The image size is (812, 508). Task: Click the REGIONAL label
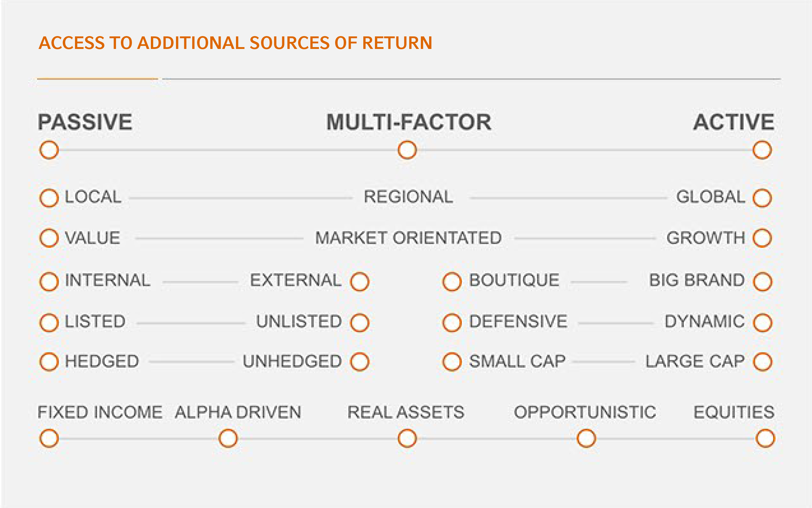[x=409, y=197]
